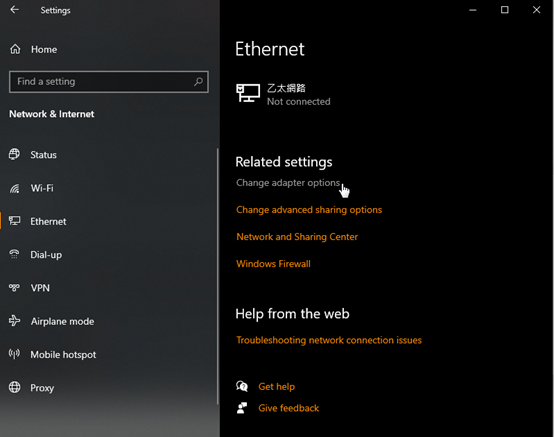Image resolution: width=554 pixels, height=437 pixels.
Task: Click in the Find a setting box
Action: tap(109, 82)
